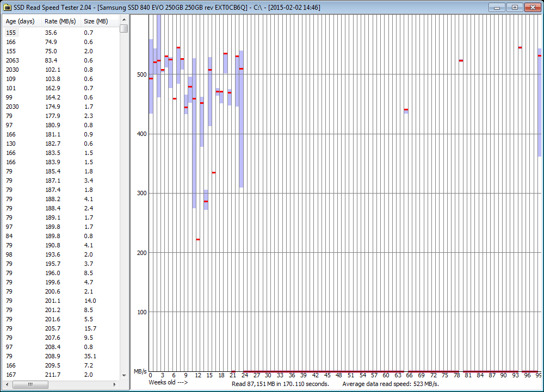The image size is (544, 392).
Task: Click the red marker near week 79
Action: click(461, 61)
